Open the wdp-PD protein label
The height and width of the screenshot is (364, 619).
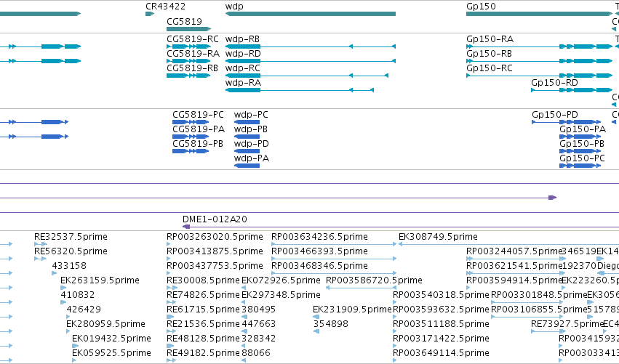point(252,144)
